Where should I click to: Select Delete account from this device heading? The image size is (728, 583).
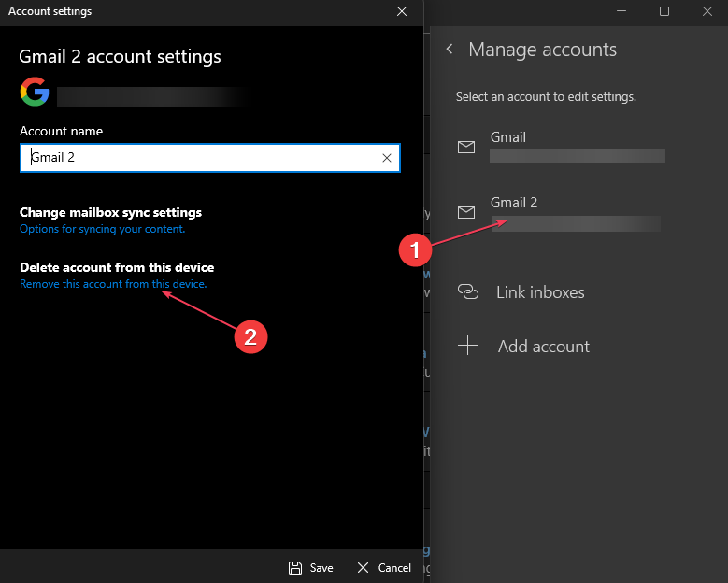pos(117,267)
